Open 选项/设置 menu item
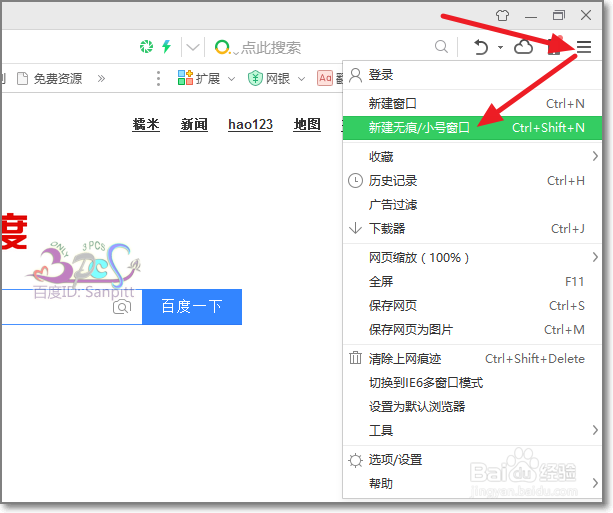 click(x=472, y=459)
